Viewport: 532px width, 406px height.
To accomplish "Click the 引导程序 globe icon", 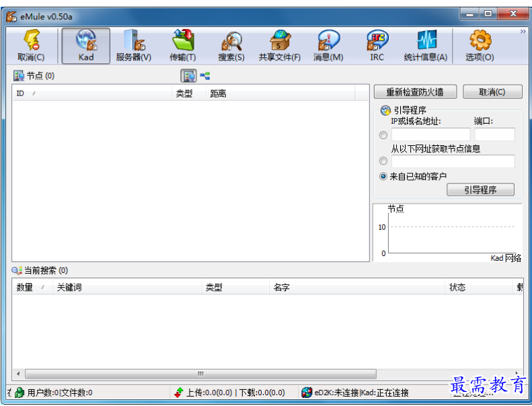I will (386, 110).
